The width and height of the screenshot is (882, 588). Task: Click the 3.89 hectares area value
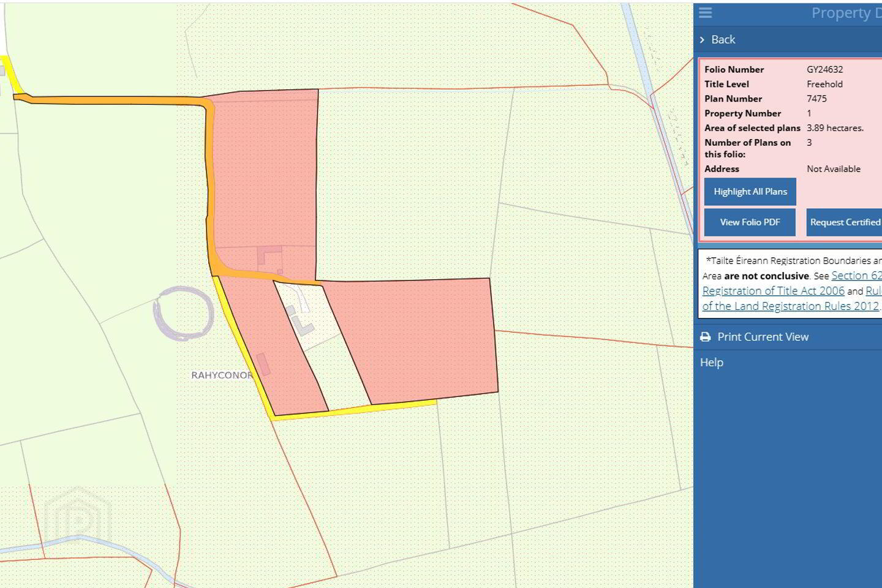point(835,128)
